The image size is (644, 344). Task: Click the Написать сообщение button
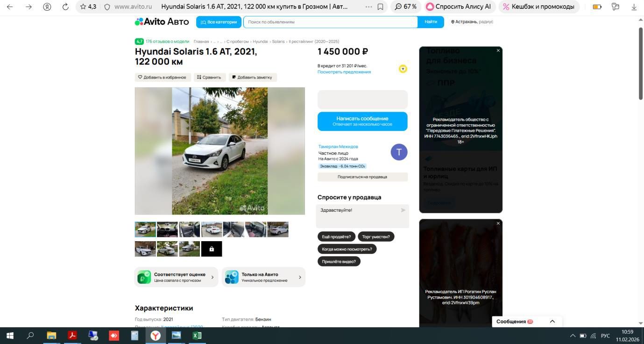tap(362, 121)
